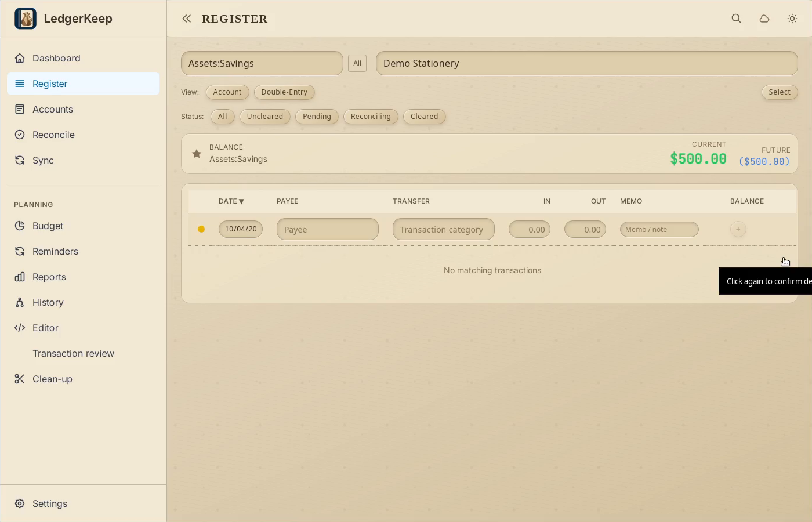Open Dashboard from the sidebar
Image resolution: width=812 pixels, height=522 pixels.
(83, 58)
